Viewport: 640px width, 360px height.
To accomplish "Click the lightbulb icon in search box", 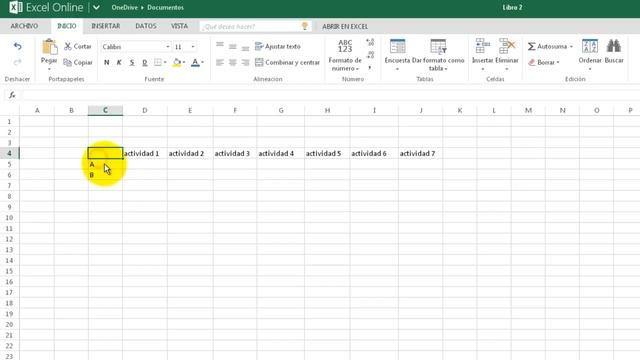I will click(x=304, y=26).
